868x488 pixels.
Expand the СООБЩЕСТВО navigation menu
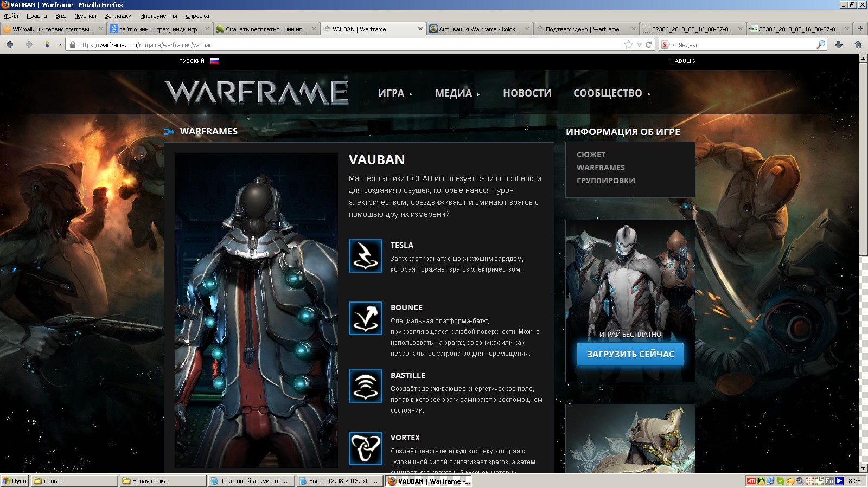(x=612, y=93)
